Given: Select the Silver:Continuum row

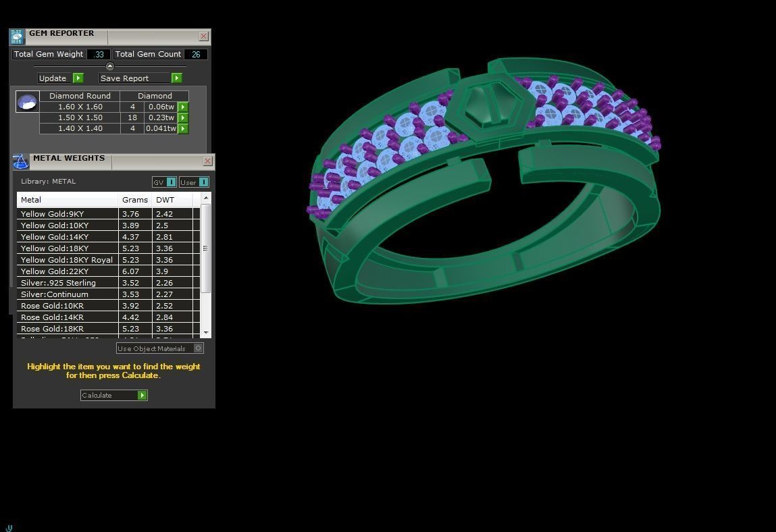Looking at the screenshot, I should tap(108, 294).
